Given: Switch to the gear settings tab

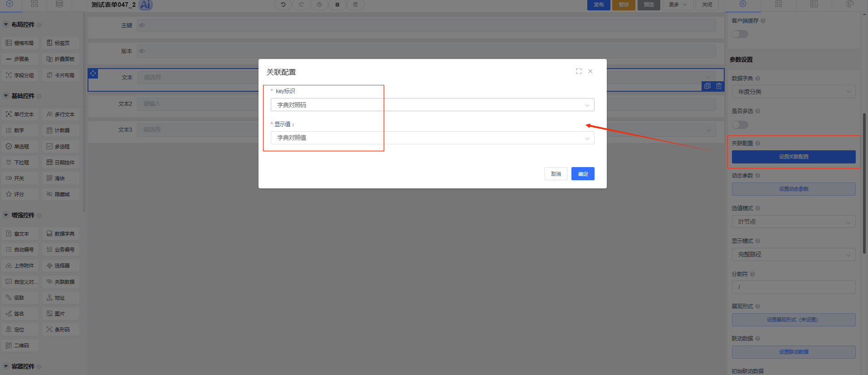Looking at the screenshot, I should tap(743, 4).
